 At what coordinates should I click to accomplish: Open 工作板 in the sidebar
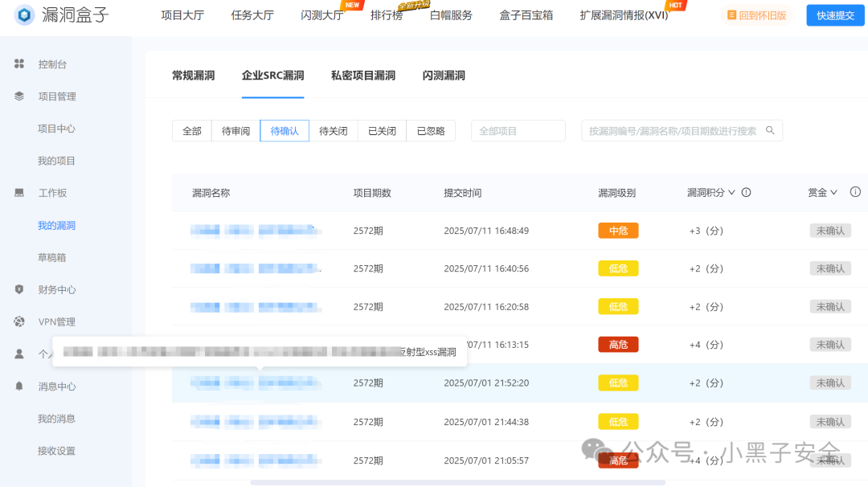pos(52,193)
